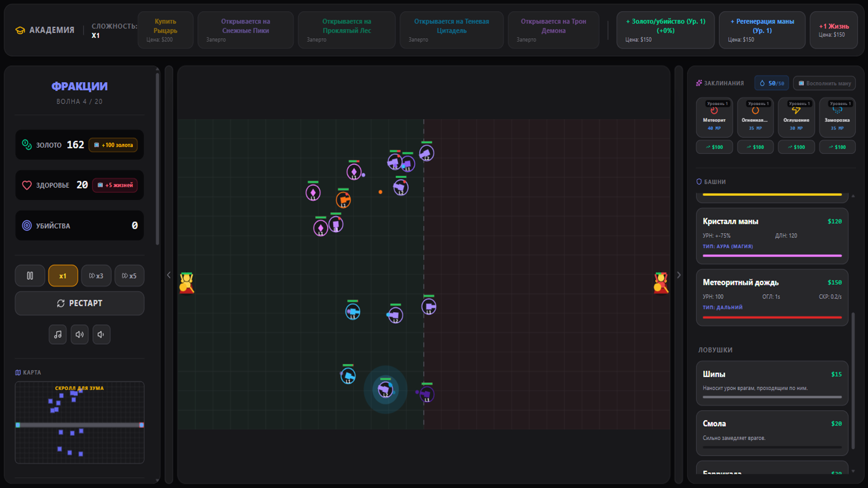Click Восполнить ману button

pyautogui.click(x=824, y=83)
